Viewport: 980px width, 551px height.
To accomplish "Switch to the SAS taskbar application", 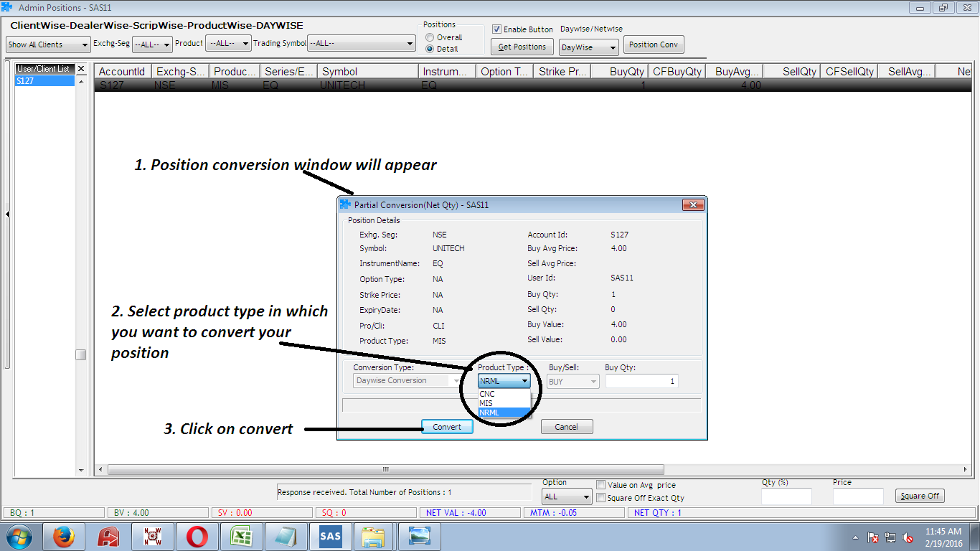I will click(330, 537).
